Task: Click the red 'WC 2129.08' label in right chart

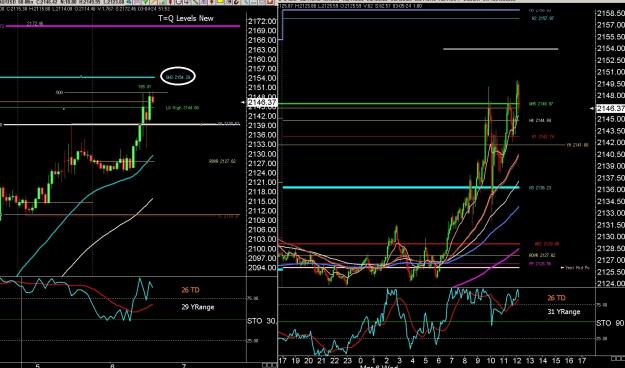Action: 547,244
